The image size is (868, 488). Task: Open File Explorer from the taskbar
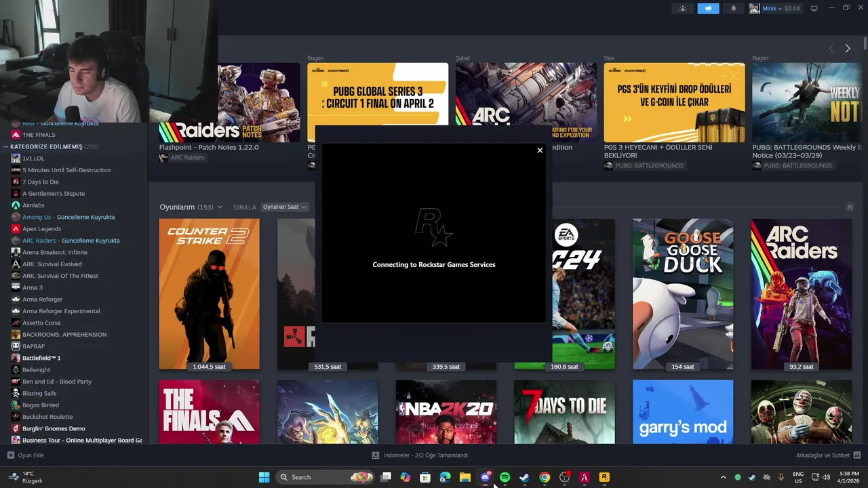[x=465, y=477]
